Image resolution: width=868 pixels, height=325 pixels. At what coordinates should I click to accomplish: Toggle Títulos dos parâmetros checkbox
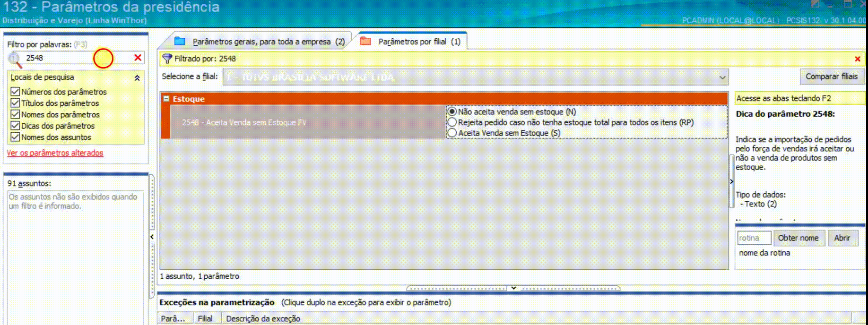(15, 103)
